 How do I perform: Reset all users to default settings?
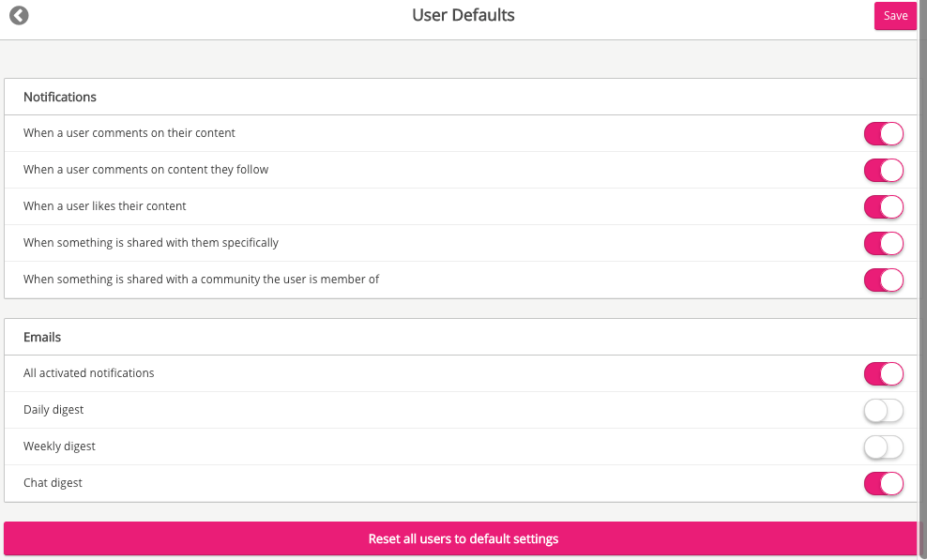coord(463,539)
